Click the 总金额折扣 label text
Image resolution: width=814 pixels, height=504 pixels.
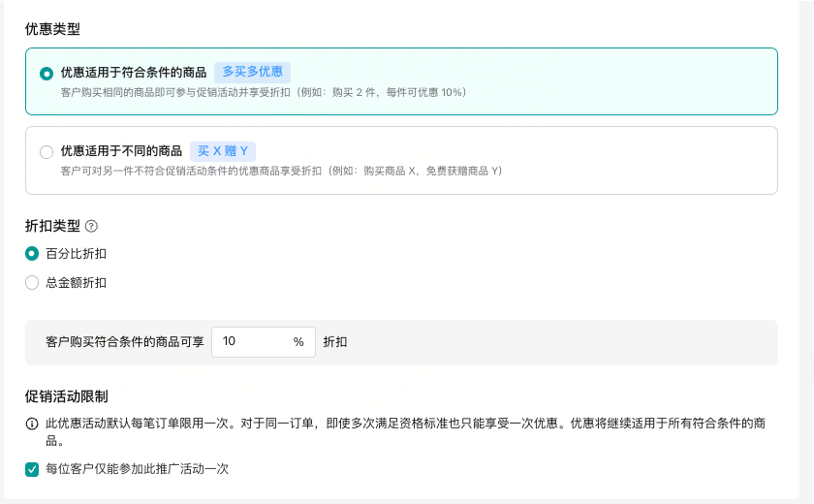[x=77, y=283]
